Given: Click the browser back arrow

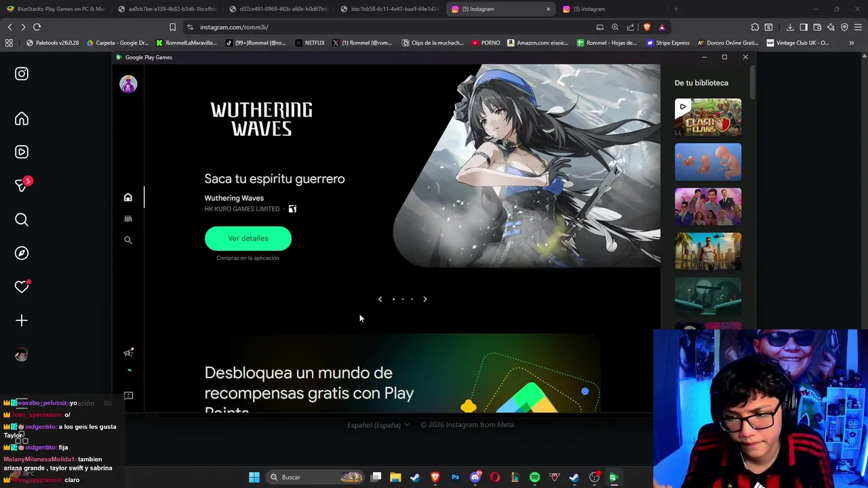Looking at the screenshot, I should point(9,27).
